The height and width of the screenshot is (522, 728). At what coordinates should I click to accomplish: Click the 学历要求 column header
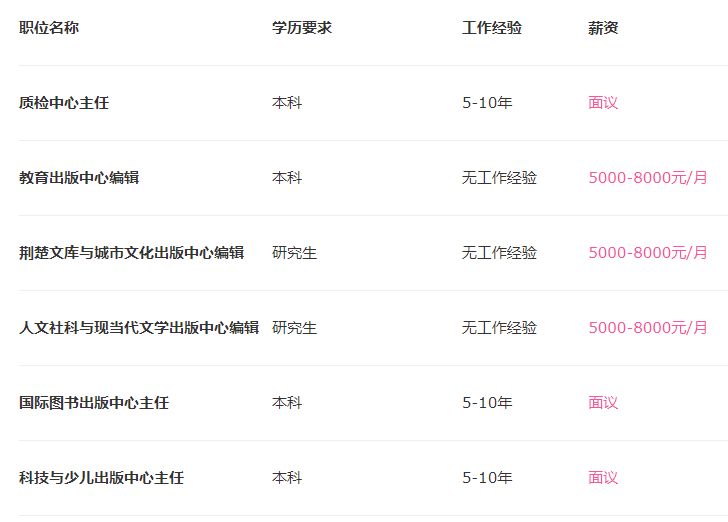coord(302,27)
